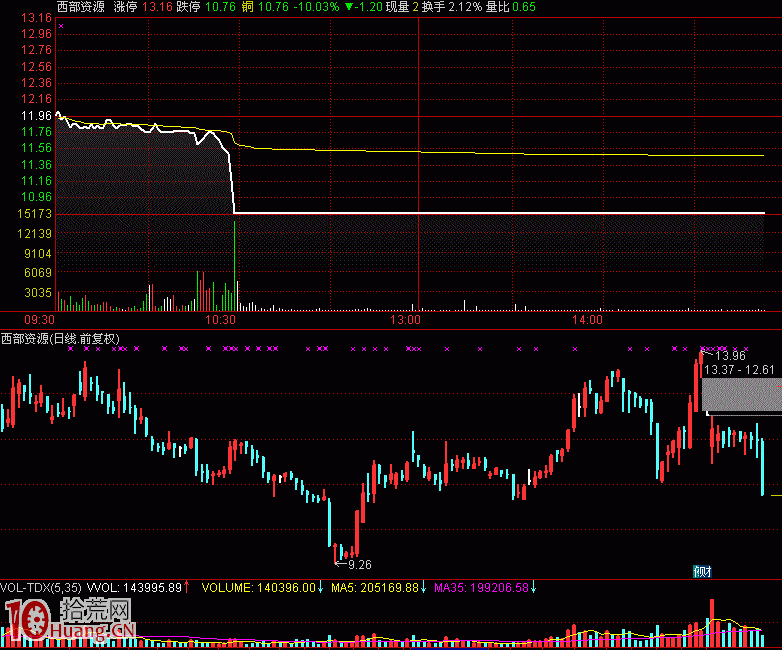
Task: Click the tall green volume spike bar
Action: tap(234, 266)
